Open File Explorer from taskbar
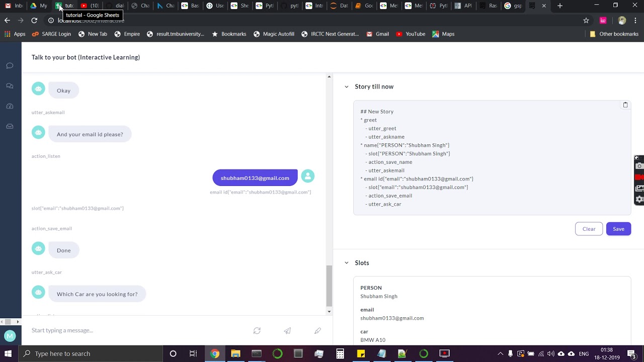Viewport: 644px width, 362px height. click(x=235, y=353)
